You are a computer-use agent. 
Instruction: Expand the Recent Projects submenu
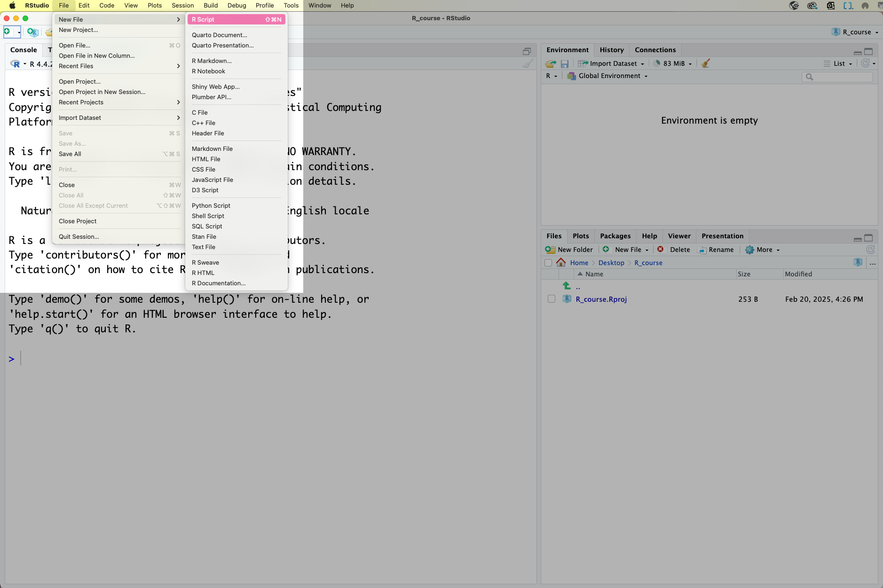tap(119, 102)
